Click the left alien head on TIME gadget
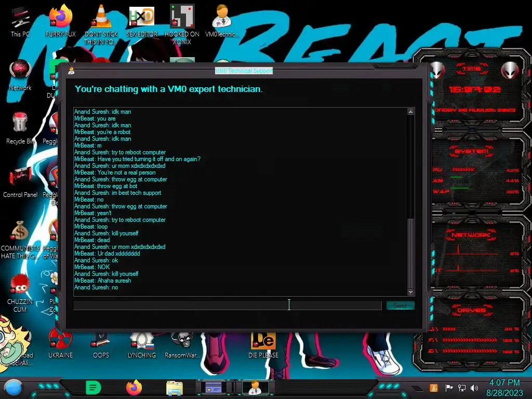The width and height of the screenshot is (532, 399). tap(437, 70)
